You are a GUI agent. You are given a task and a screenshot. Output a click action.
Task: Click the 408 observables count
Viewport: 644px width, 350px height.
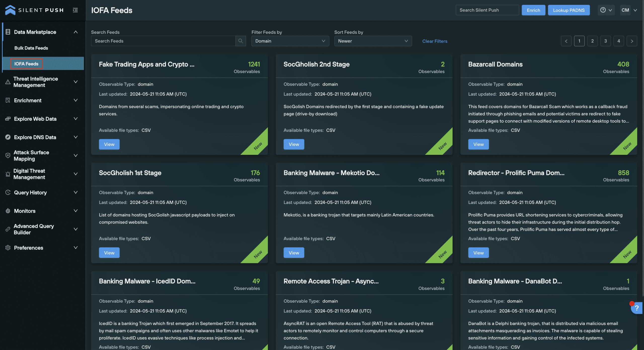[623, 64]
